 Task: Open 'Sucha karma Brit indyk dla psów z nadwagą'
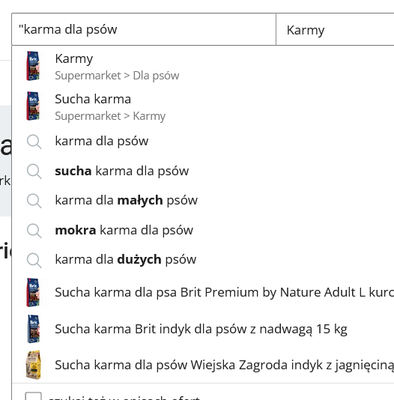[x=201, y=329]
